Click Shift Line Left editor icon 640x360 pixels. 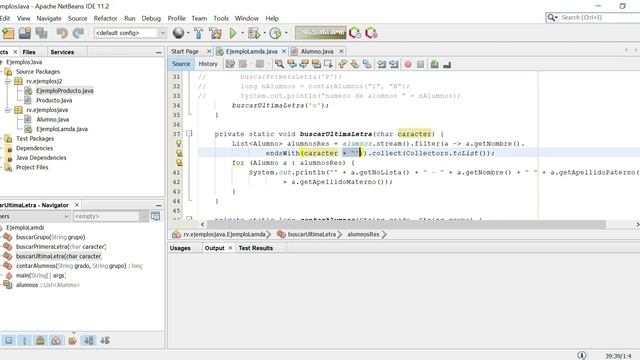pos(381,64)
